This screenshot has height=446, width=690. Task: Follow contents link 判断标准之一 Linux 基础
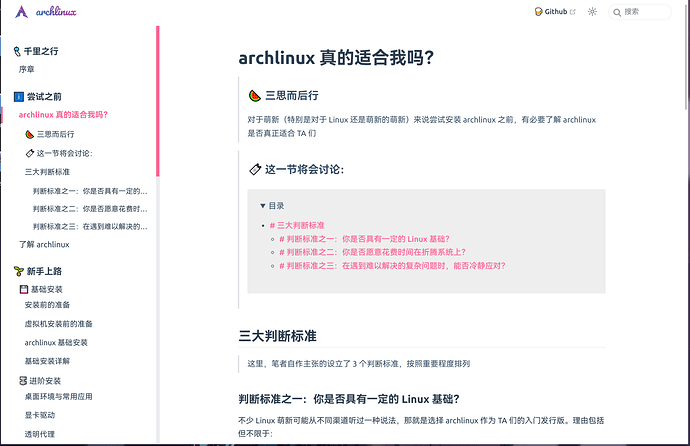[365, 239]
